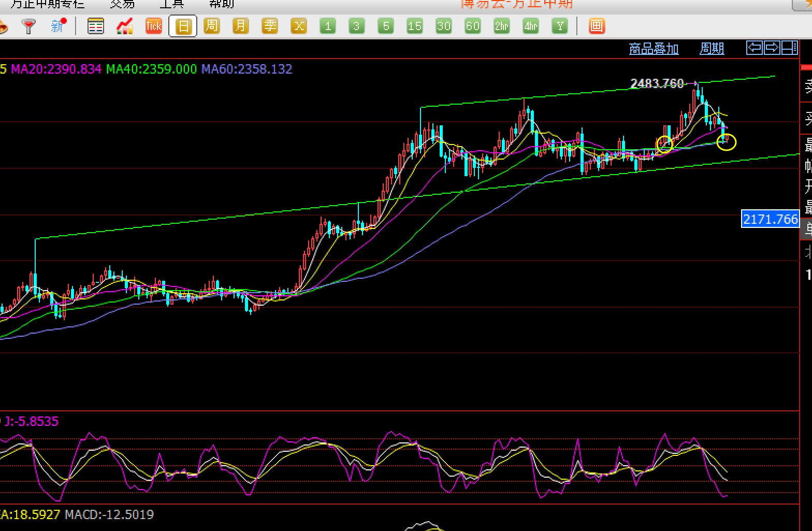Open the 帮助 menu
812x531 pixels.
coord(222,4)
